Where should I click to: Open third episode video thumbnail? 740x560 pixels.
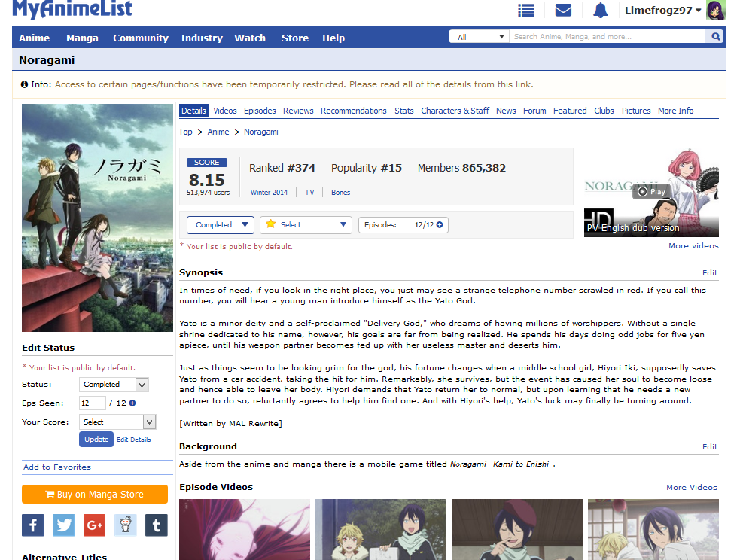pos(517,529)
